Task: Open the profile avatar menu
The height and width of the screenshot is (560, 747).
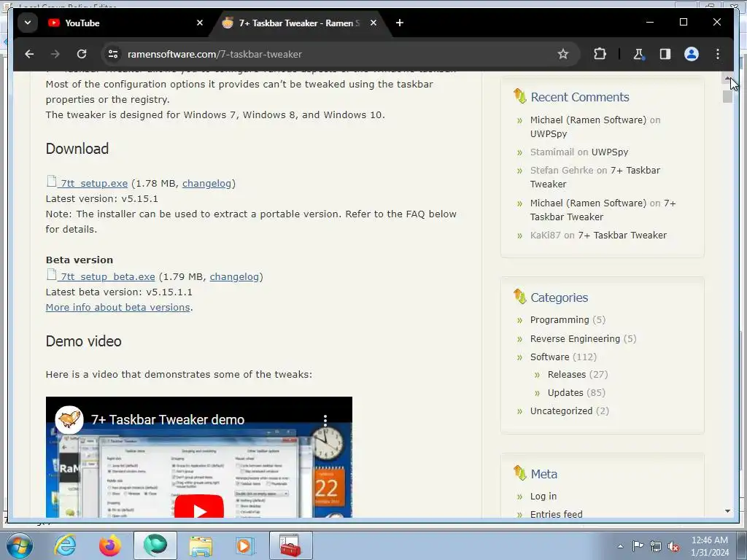Action: [x=692, y=54]
